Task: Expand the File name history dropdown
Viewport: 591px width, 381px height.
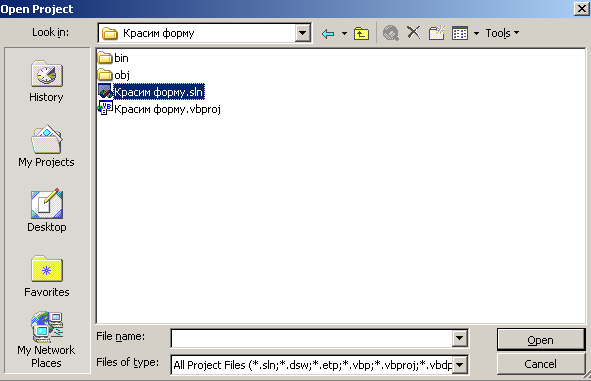Action: pos(459,338)
